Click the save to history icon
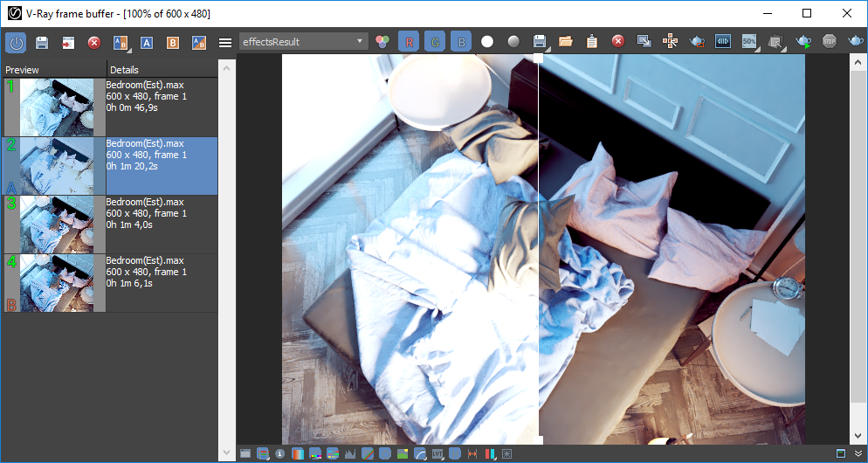This screenshot has width=868, height=463. tap(42, 42)
